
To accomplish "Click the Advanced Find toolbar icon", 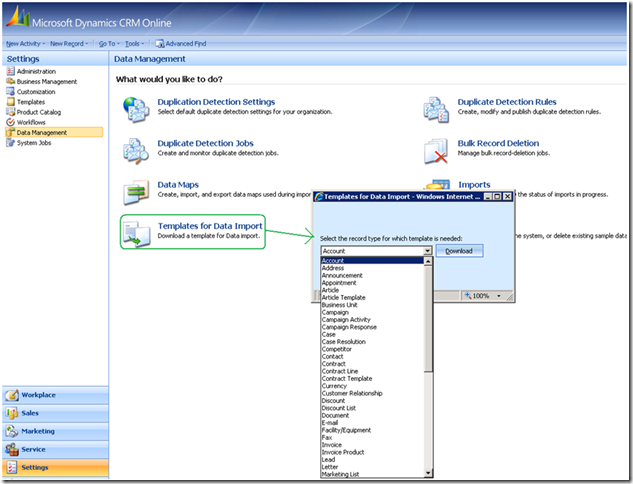I will click(159, 44).
